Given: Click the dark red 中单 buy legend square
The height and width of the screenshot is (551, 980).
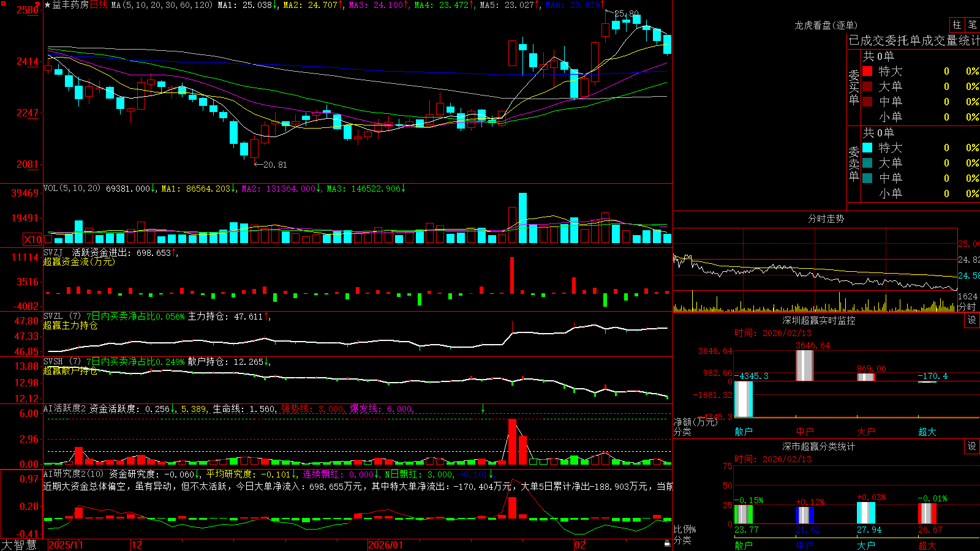Looking at the screenshot, I should click(x=867, y=102).
